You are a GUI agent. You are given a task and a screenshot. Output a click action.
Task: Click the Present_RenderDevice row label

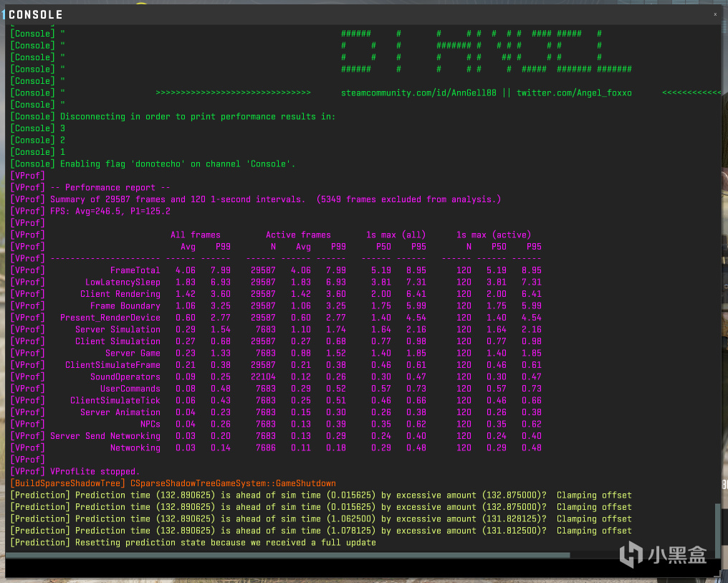[110, 318]
